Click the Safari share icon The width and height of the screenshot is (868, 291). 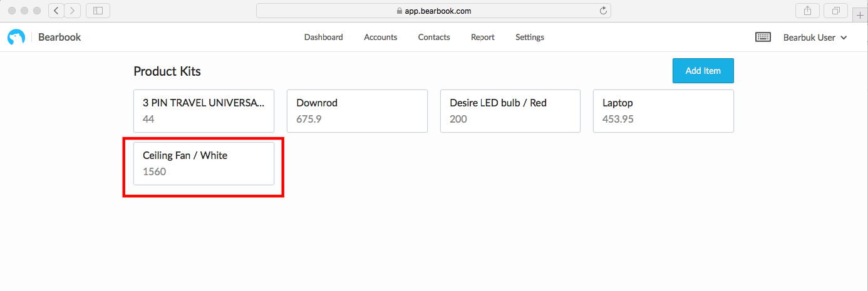[807, 11]
